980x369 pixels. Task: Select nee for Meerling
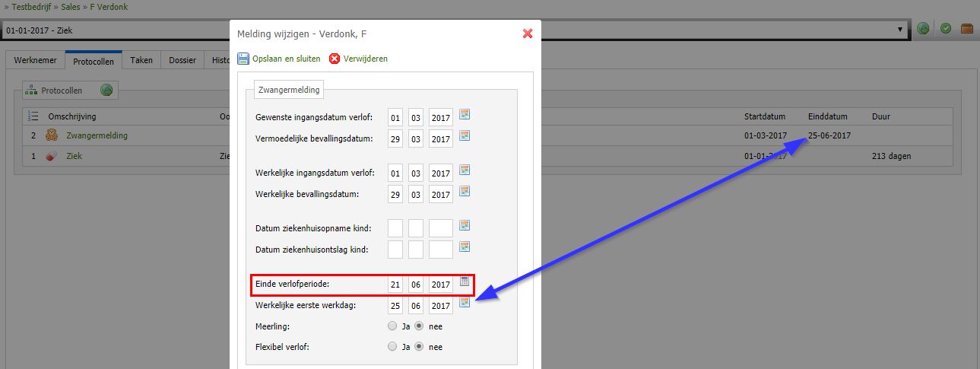coord(418,326)
